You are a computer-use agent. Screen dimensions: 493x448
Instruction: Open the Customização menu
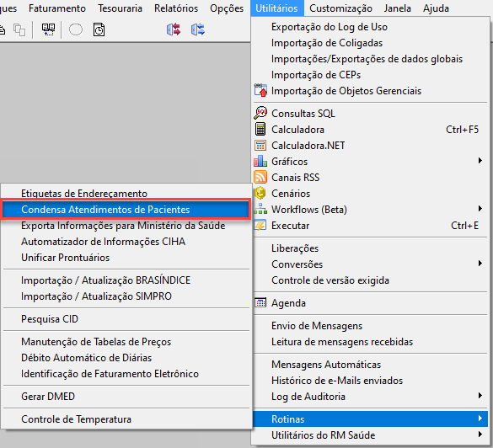click(x=340, y=8)
